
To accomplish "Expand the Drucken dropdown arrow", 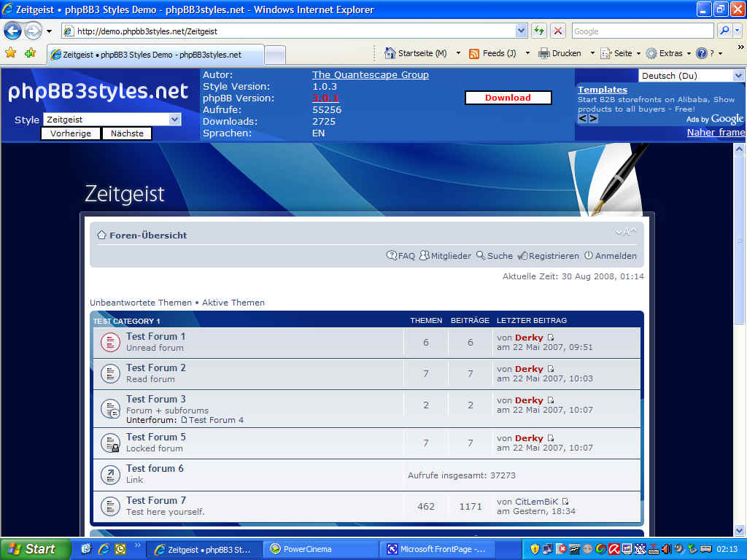I will (592, 53).
